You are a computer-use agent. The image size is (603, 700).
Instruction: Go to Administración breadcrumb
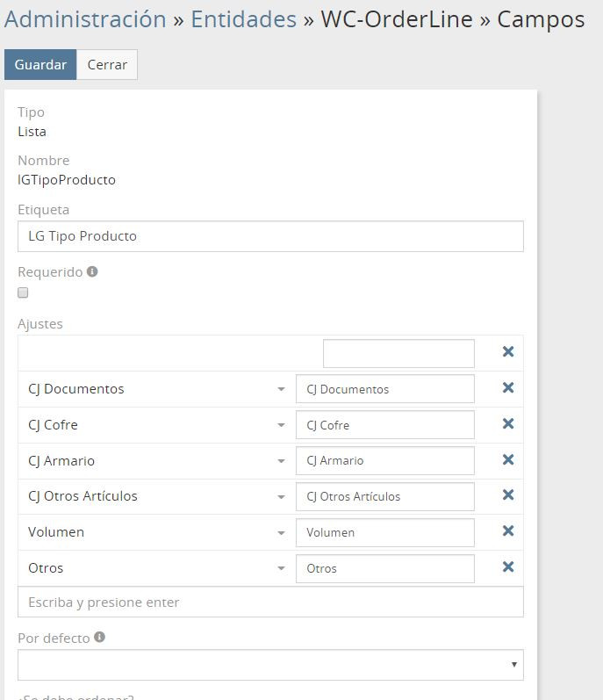coord(85,19)
